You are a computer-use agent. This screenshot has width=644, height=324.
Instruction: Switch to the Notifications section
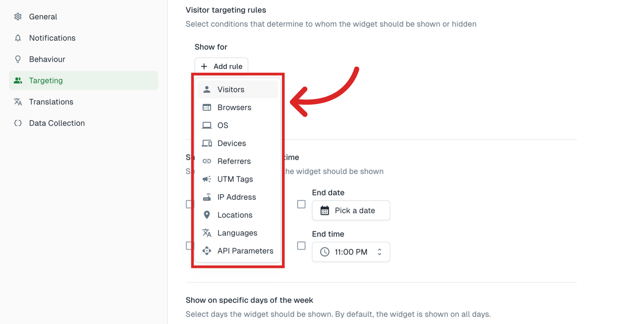point(52,38)
